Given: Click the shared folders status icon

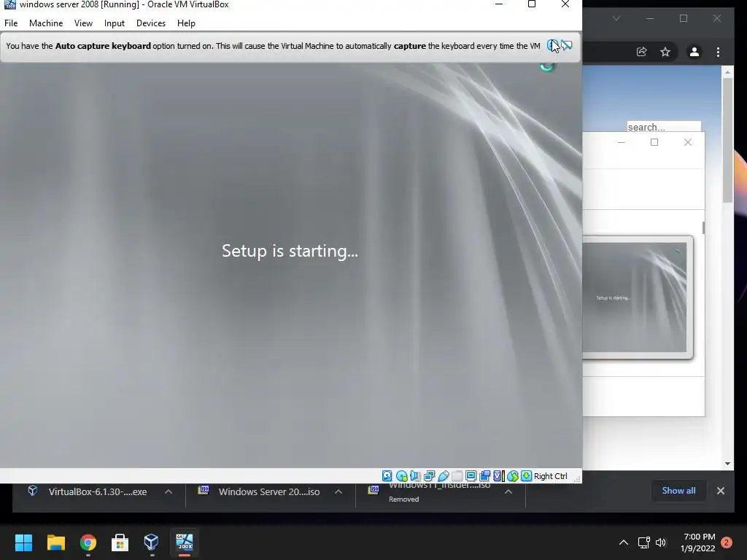Looking at the screenshot, I should (457, 475).
